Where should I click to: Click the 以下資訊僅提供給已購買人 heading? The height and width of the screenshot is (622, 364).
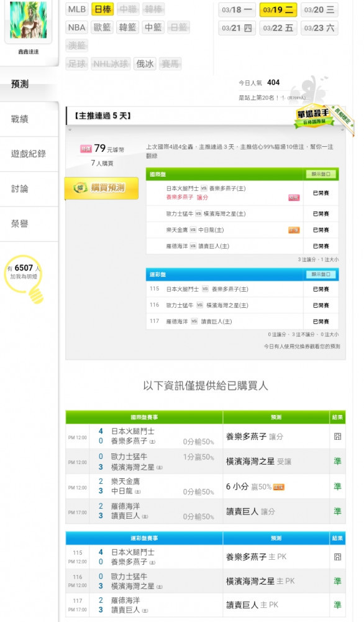[206, 386]
